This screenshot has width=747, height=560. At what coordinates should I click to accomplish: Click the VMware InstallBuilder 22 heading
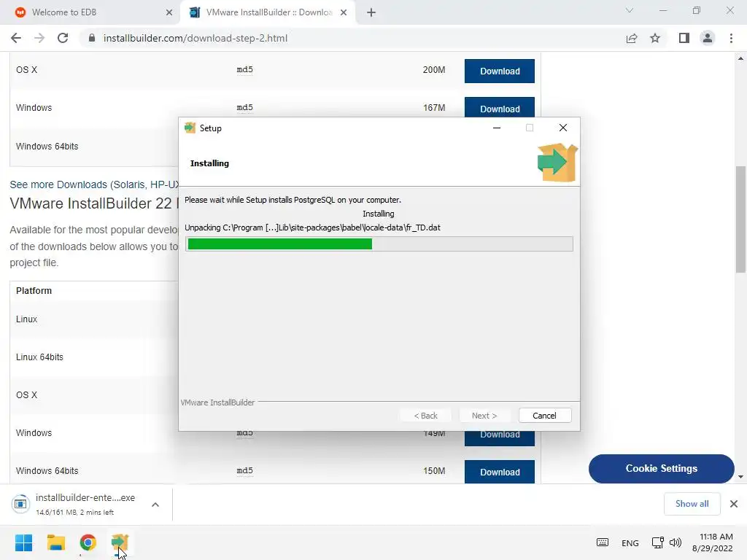coord(93,203)
